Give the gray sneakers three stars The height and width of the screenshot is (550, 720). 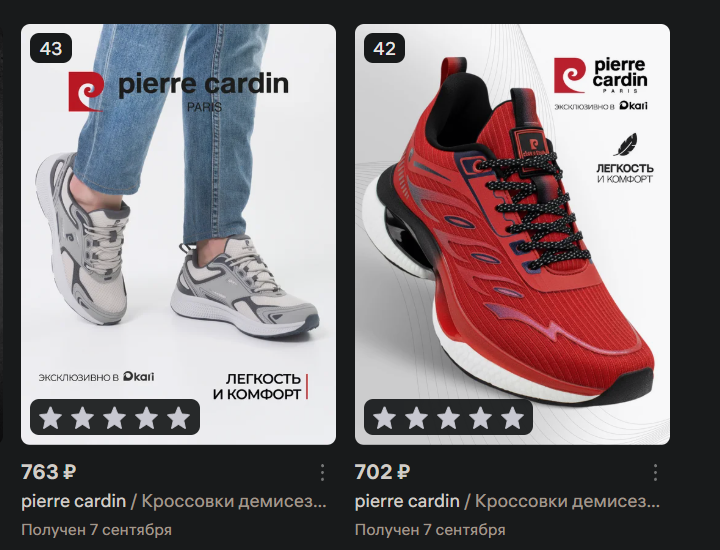click(115, 418)
